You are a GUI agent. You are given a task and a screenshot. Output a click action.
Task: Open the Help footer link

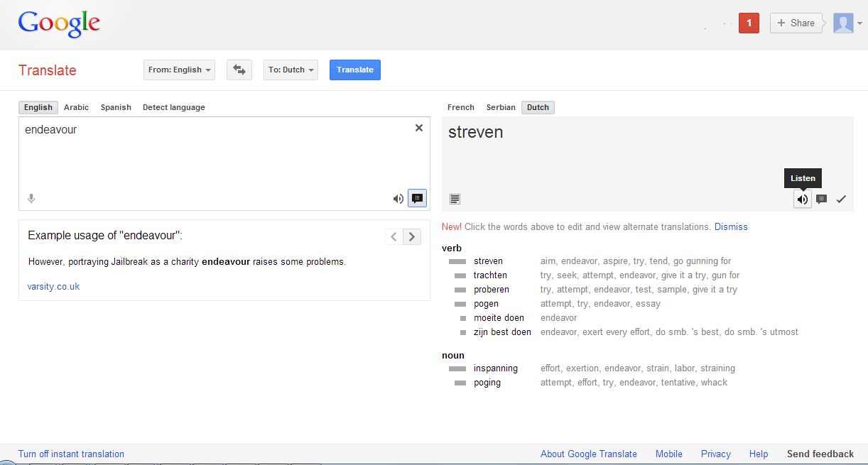(x=759, y=454)
